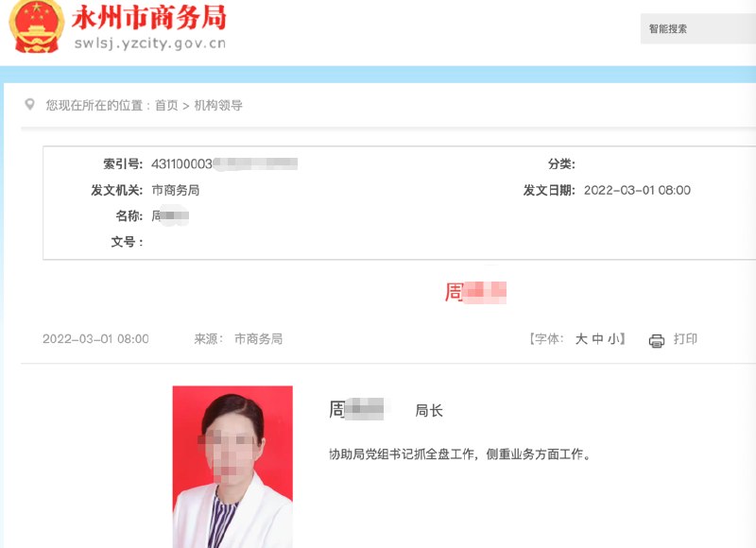Select 市商务局 beside 发文机关
Viewport: 756px width, 548px height.
coord(176,190)
